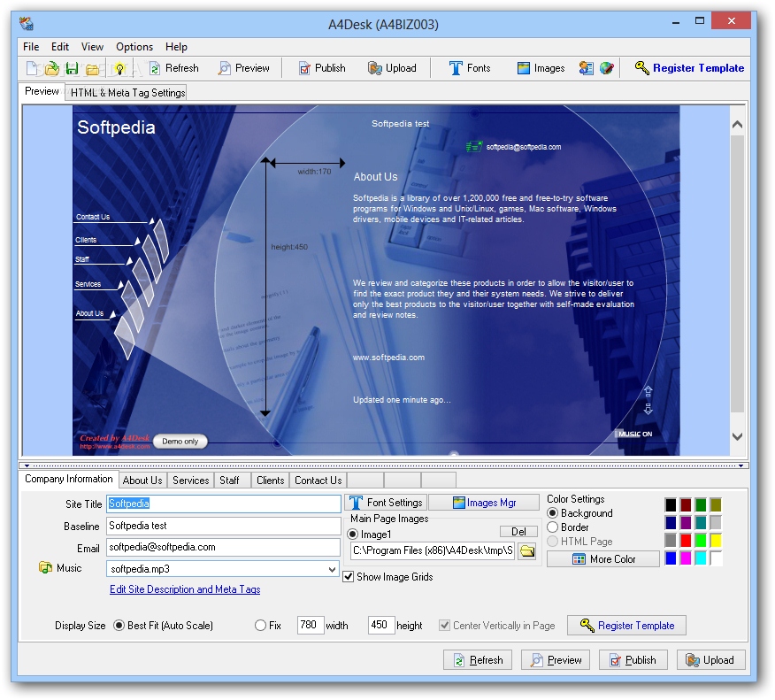
Task: Expand the Music file dropdown
Action: tap(332, 569)
